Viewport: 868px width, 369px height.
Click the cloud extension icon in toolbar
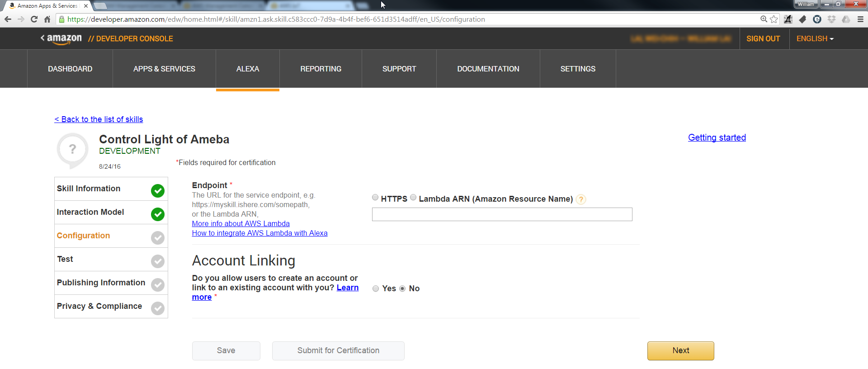coord(846,19)
